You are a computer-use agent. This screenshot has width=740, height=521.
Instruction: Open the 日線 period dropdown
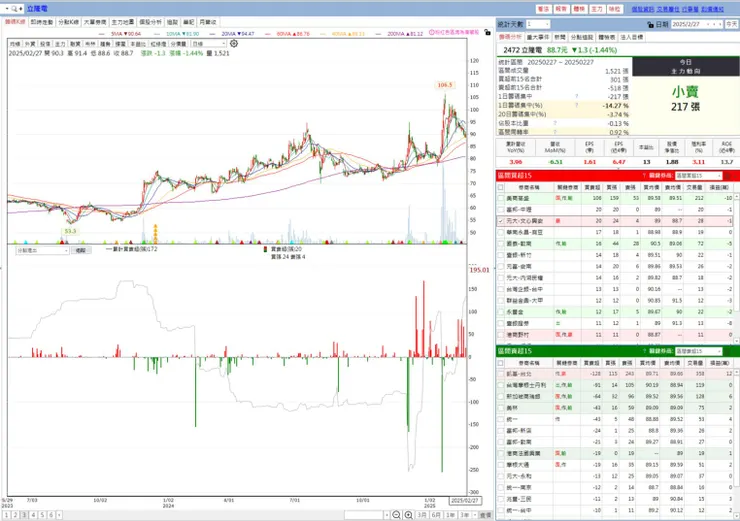(209, 44)
